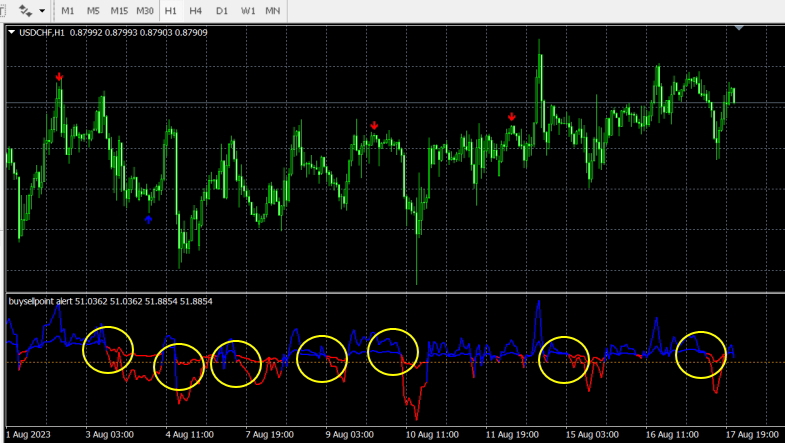Click the price values 0.87992 0.87993 0.87903 0.87909
Viewport: 785px width, 443px height.
(x=139, y=33)
